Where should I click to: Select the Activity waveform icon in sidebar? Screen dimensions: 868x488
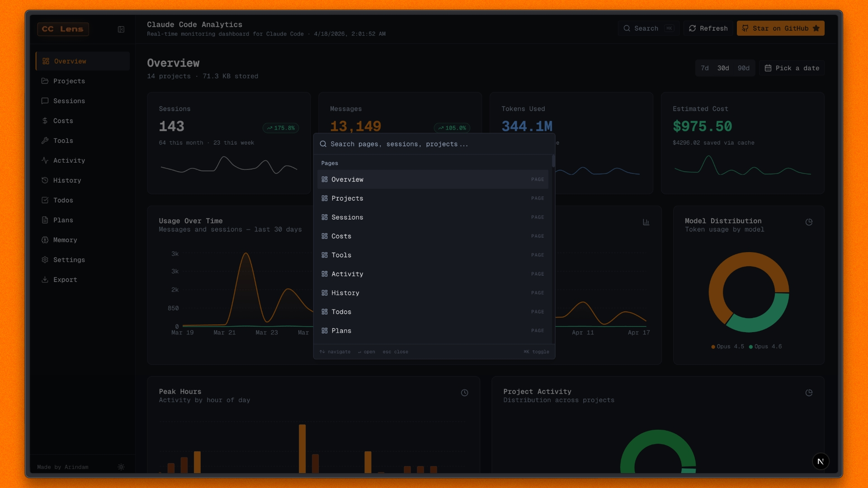click(45, 160)
